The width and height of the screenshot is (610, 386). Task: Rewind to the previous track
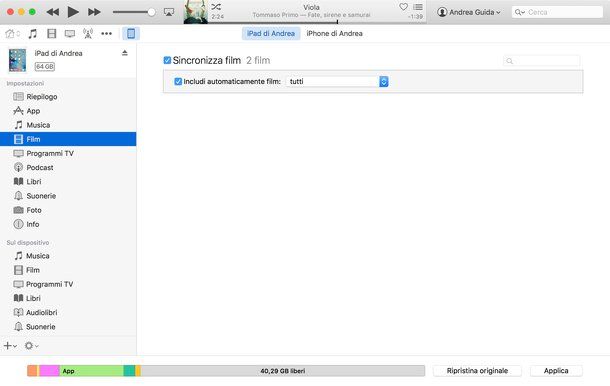[53, 12]
